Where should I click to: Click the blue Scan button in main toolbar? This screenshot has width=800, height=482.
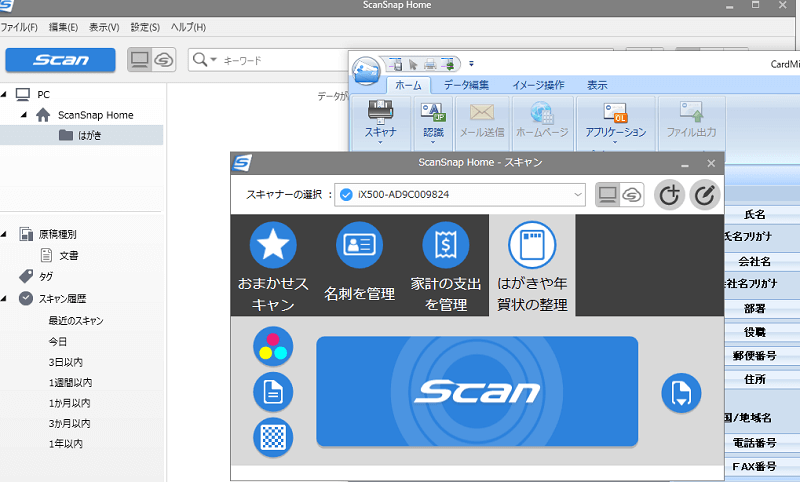click(60, 60)
